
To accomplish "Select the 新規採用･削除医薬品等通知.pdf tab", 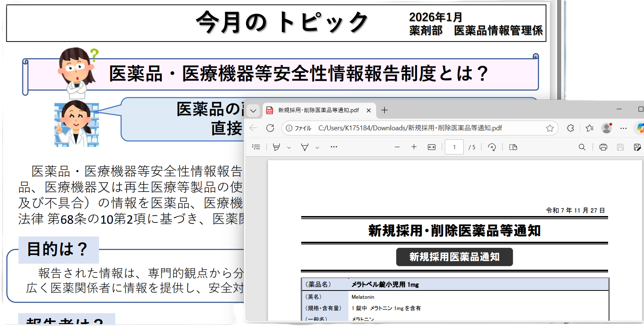I will pyautogui.click(x=318, y=110).
